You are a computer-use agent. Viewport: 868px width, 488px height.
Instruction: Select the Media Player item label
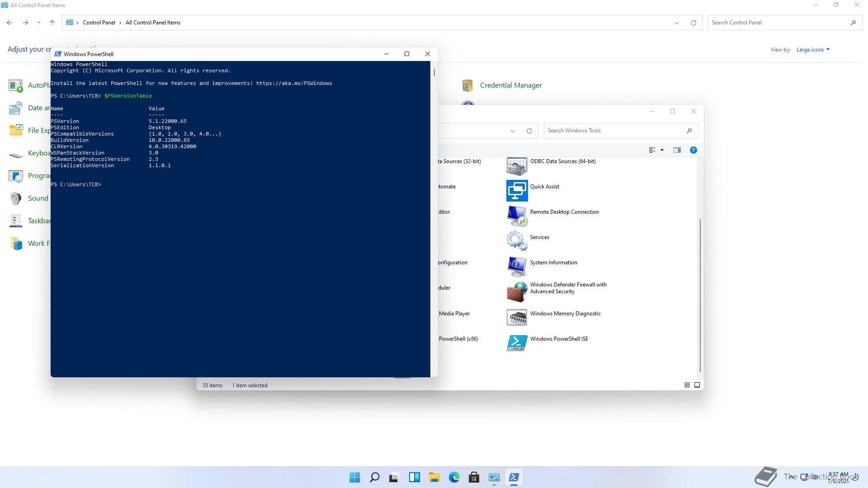pos(454,314)
